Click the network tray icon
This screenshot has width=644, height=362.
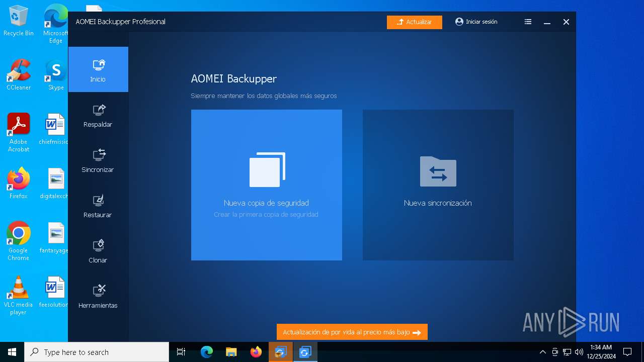pyautogui.click(x=567, y=352)
